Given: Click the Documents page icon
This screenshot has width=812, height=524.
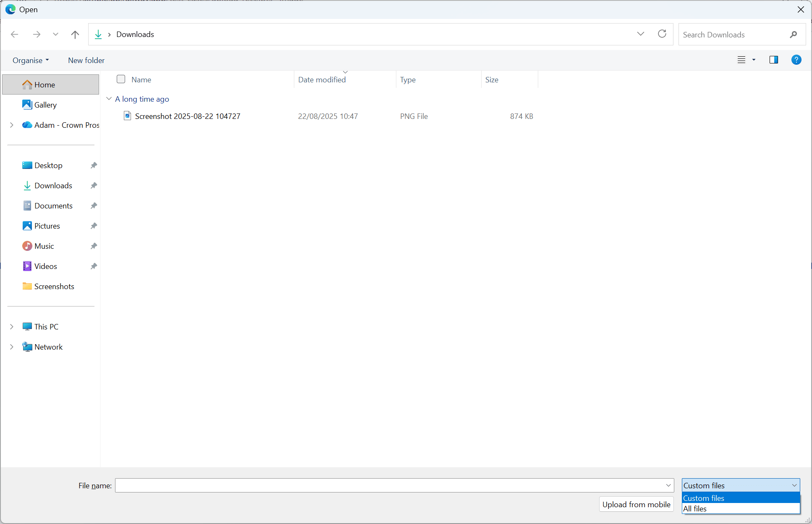Looking at the screenshot, I should (x=27, y=205).
